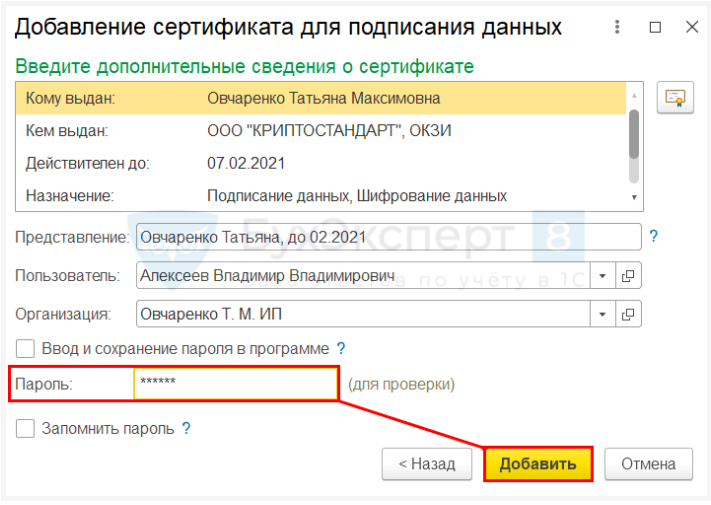This screenshot has height=505, width=711.
Task: Enable Ввод и сохранение пароля в программе
Action: click(x=25, y=349)
